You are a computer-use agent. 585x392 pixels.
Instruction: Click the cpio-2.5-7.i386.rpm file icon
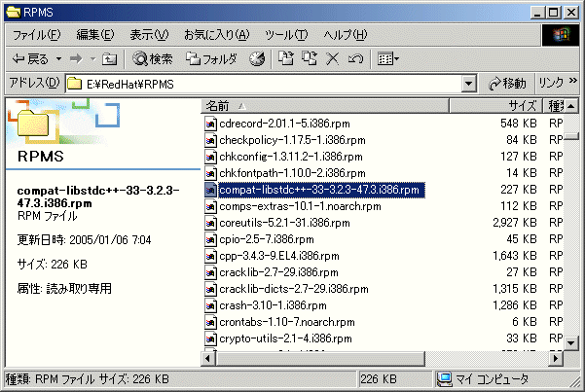click(210, 239)
